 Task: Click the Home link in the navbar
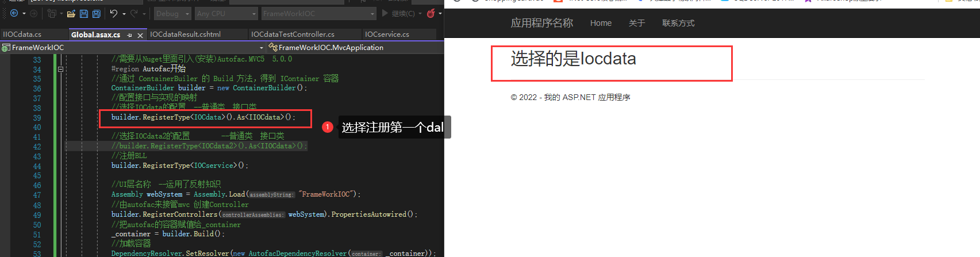click(x=601, y=23)
